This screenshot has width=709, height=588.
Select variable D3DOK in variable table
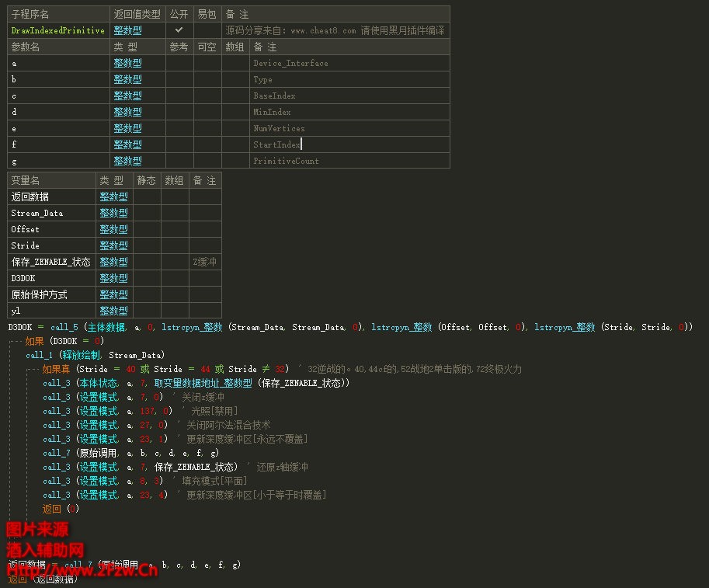click(x=23, y=278)
